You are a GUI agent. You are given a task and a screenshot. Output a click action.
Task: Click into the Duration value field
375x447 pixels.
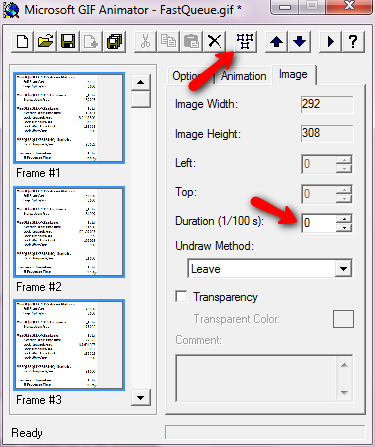pos(319,223)
